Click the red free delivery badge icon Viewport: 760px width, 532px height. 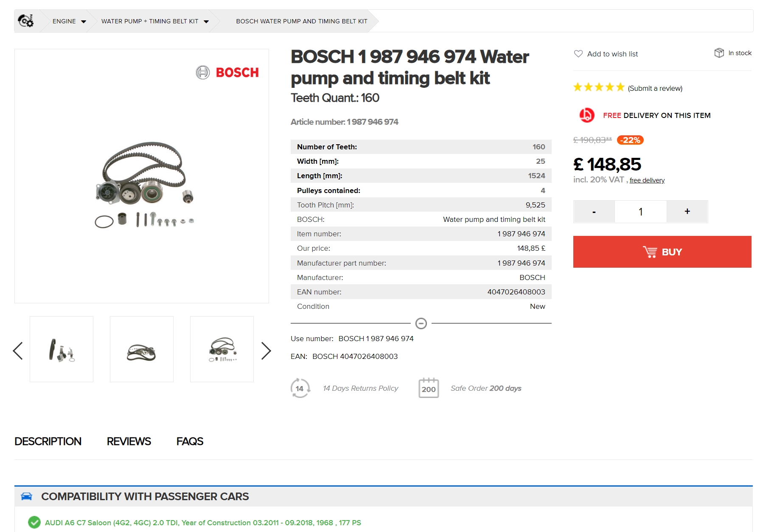(587, 115)
